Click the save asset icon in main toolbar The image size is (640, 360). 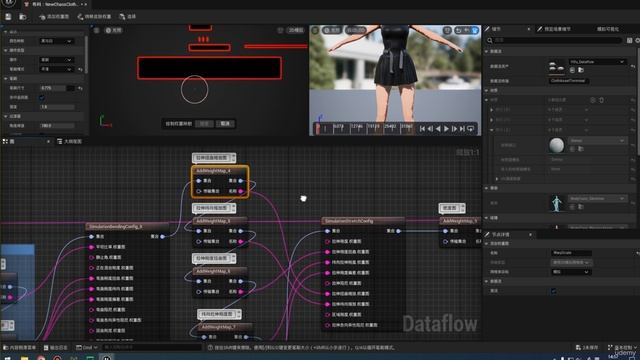pos(8,16)
